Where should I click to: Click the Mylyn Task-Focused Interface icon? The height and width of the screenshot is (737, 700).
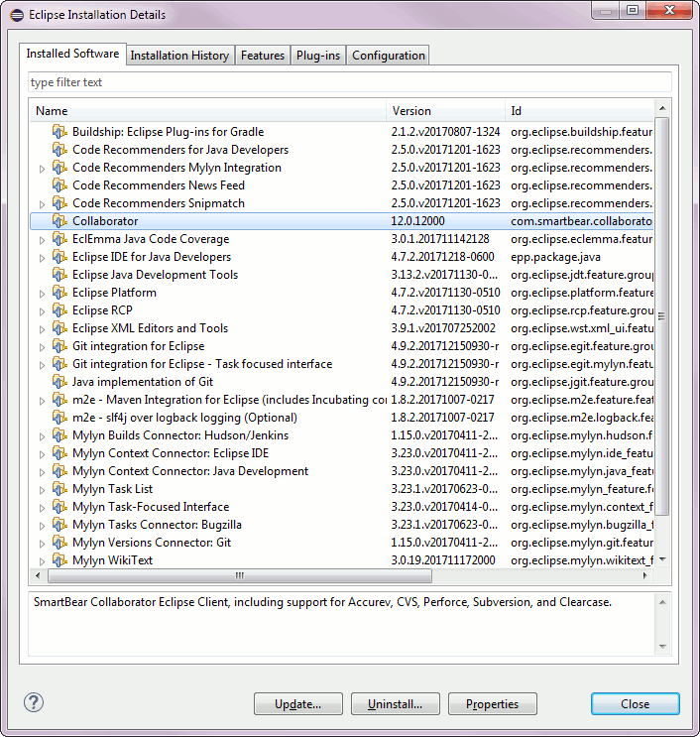[59, 507]
